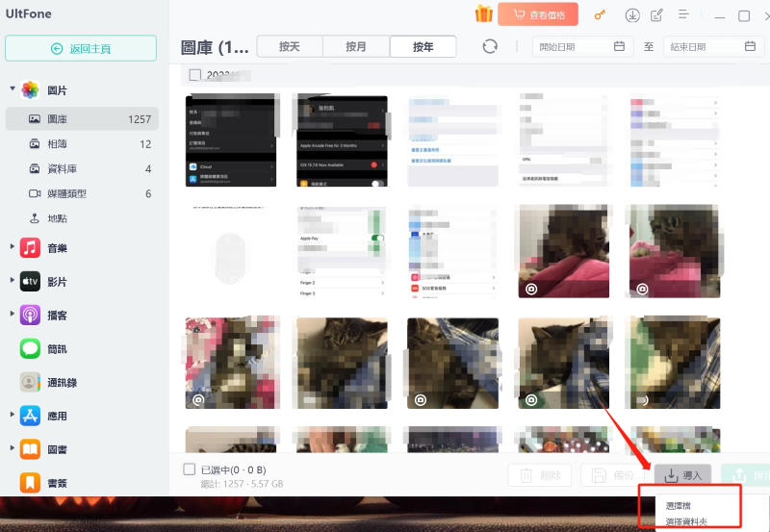Switch to 按天 view tab
The width and height of the screenshot is (770, 532).
click(290, 46)
